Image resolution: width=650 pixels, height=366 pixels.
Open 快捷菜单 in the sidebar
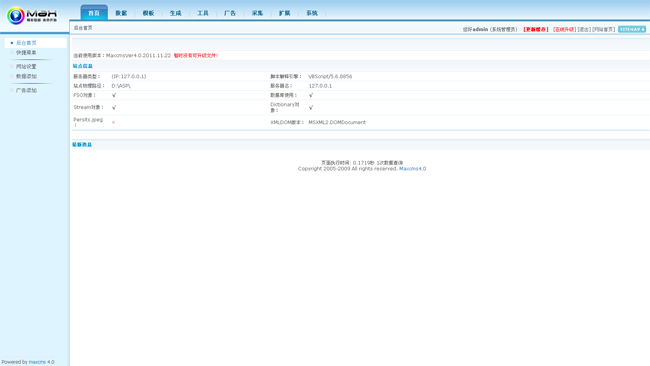26,53
